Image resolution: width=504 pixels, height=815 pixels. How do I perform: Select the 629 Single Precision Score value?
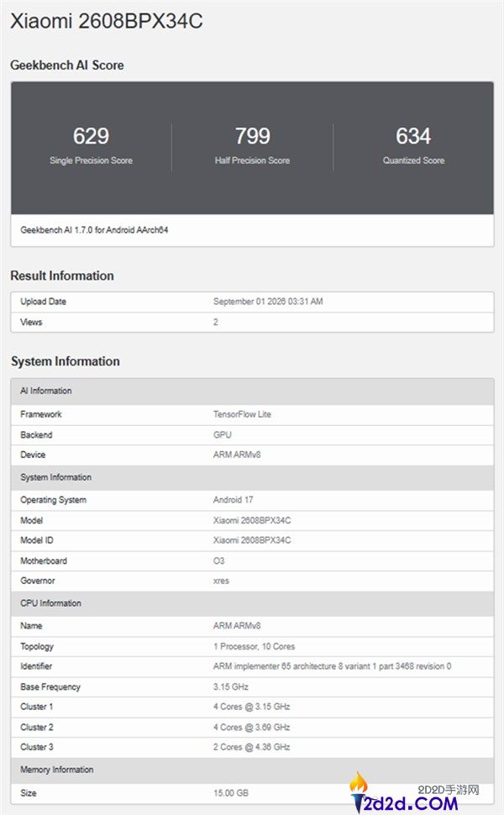click(91, 136)
